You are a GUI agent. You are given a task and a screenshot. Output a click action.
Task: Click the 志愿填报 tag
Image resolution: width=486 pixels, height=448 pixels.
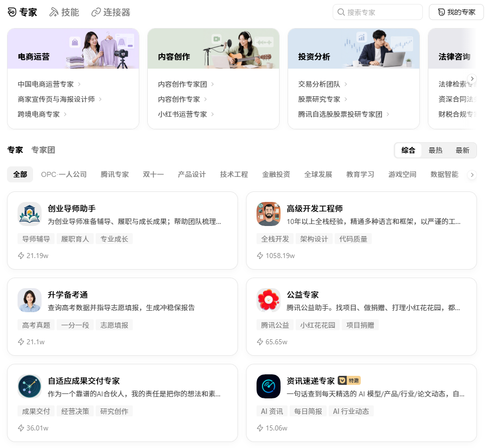tap(114, 325)
